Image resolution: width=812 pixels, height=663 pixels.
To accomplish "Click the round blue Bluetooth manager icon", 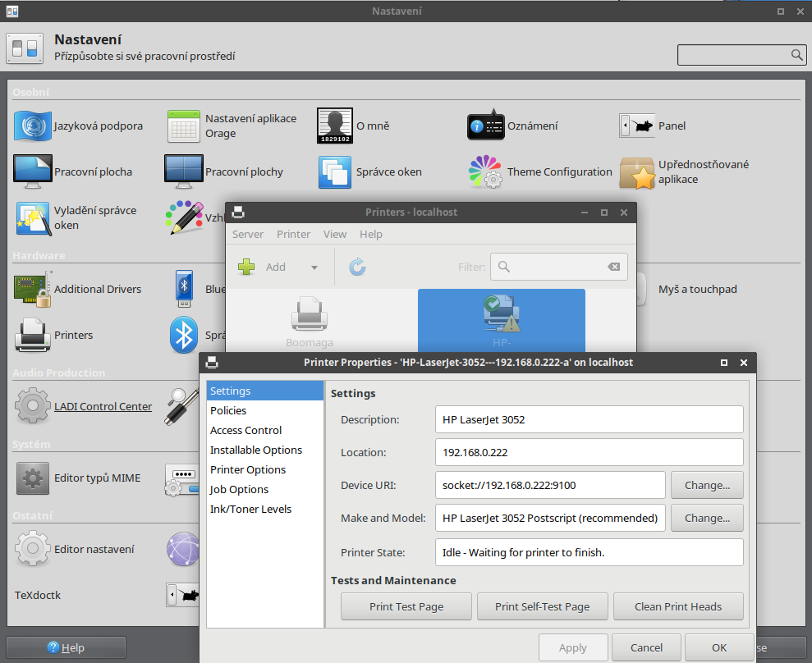I will 184,335.
